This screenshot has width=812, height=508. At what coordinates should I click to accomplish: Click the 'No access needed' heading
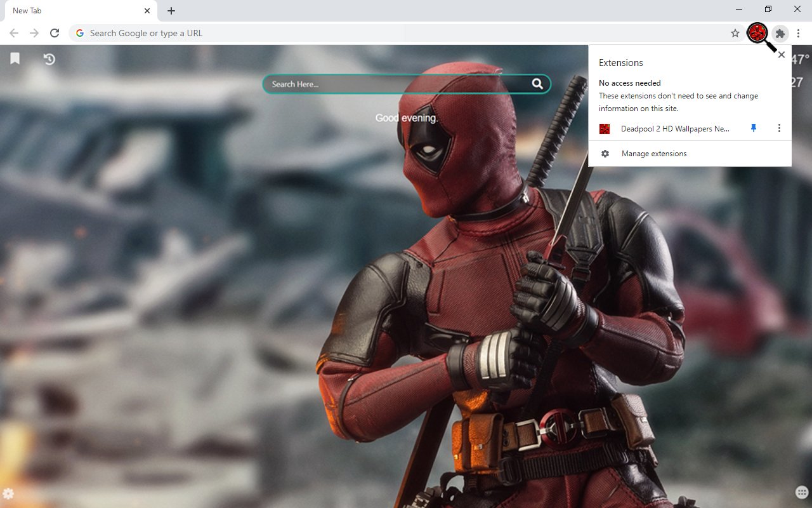[630, 83]
